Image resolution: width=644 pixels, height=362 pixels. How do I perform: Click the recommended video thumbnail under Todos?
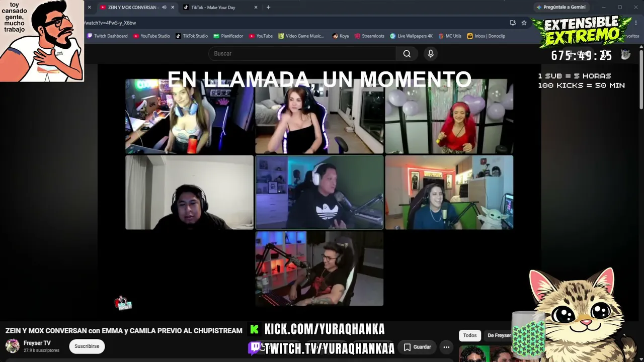click(486, 354)
